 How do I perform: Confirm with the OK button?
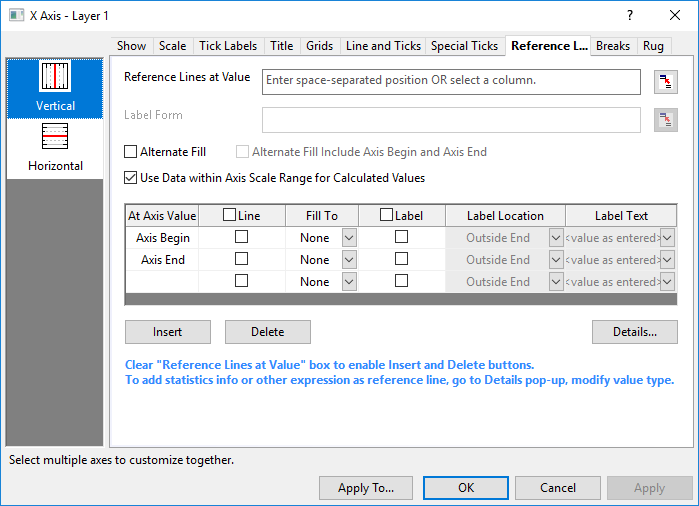(x=466, y=488)
